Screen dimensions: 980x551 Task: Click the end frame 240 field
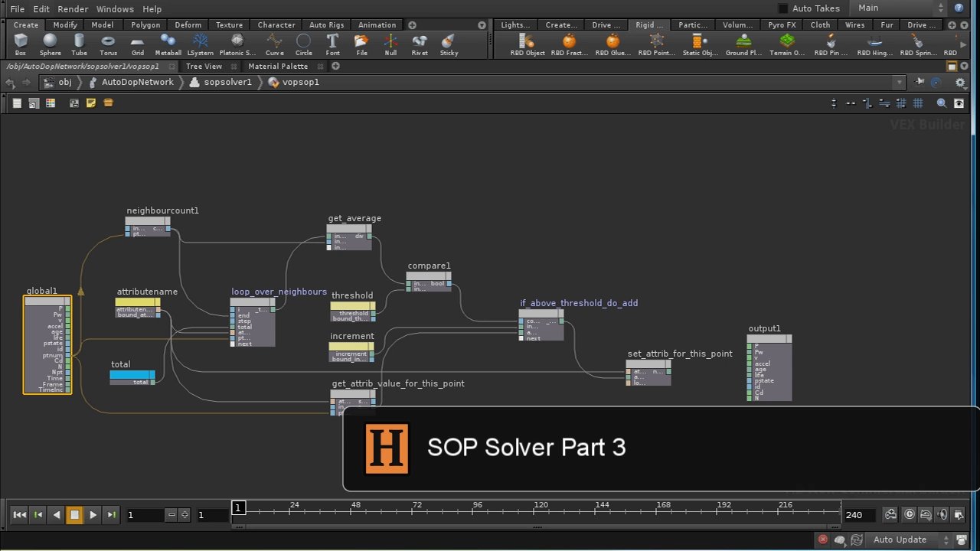click(x=860, y=515)
